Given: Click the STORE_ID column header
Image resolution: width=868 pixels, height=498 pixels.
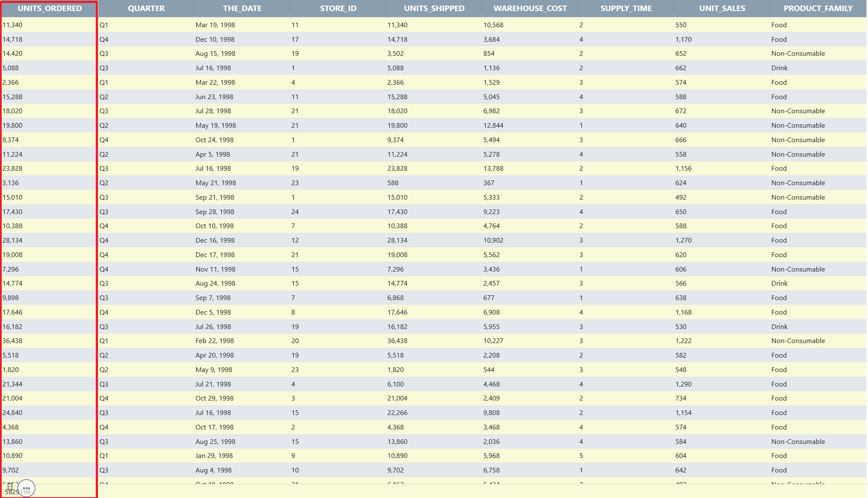Looking at the screenshot, I should click(338, 9).
